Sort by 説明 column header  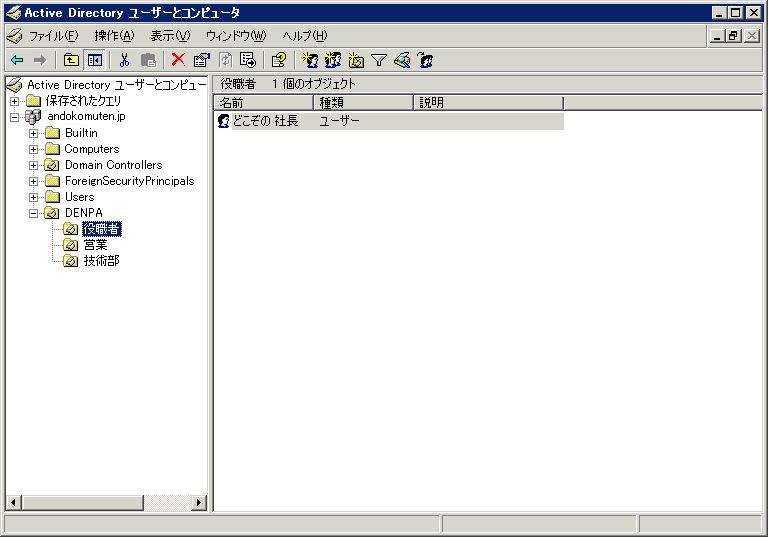(x=489, y=103)
